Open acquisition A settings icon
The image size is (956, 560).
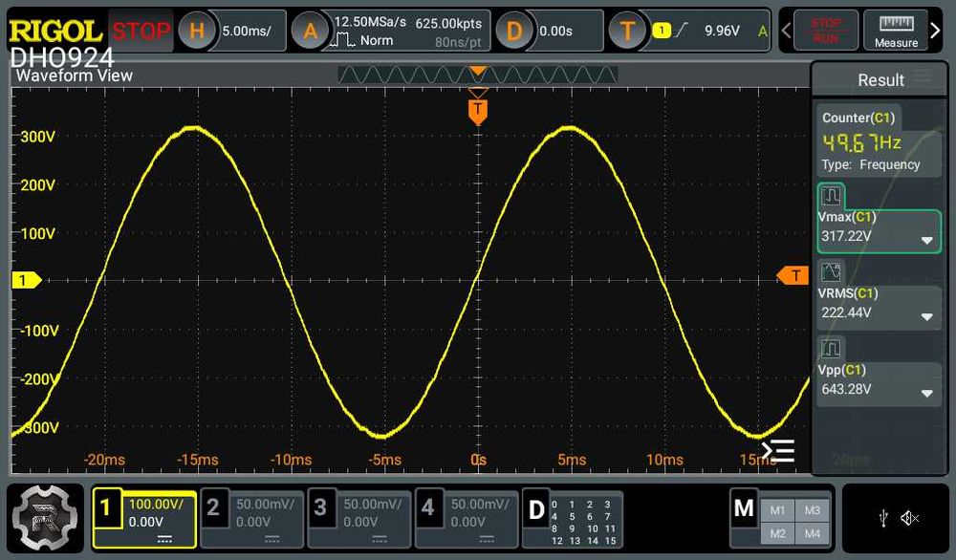coord(311,31)
